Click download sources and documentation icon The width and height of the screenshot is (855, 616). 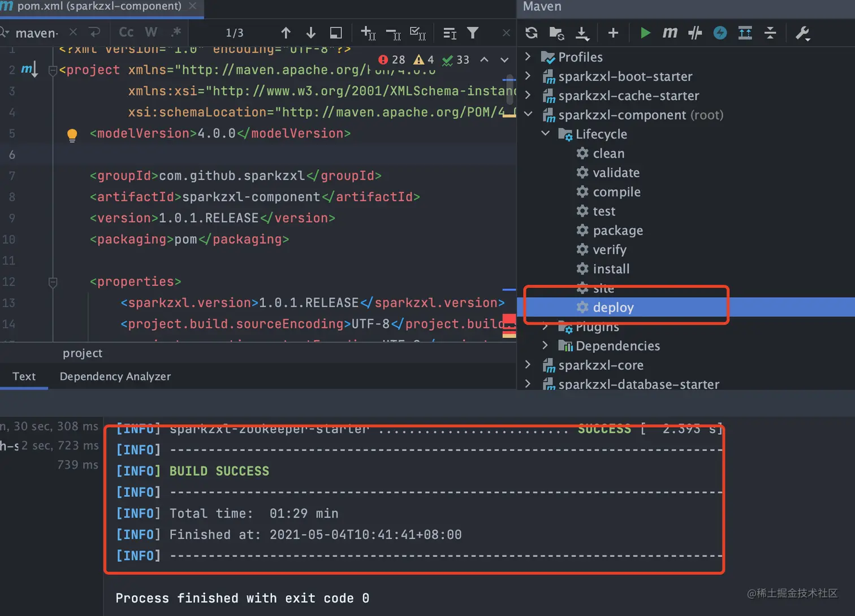[582, 33]
